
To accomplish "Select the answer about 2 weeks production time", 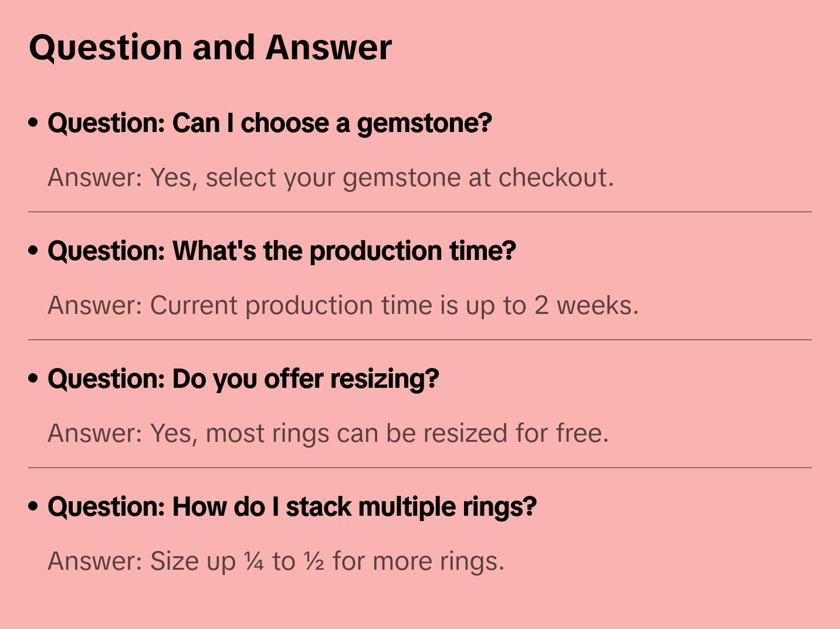I will 343,306.
